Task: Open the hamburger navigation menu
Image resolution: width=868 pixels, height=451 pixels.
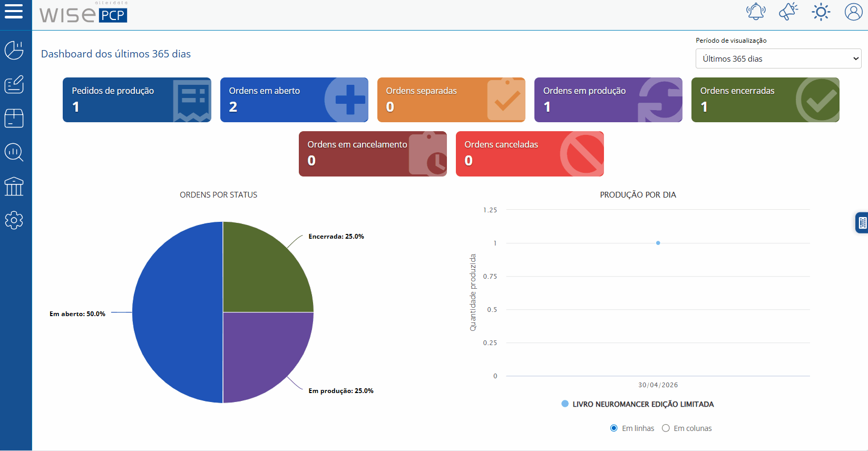Action: click(x=14, y=11)
